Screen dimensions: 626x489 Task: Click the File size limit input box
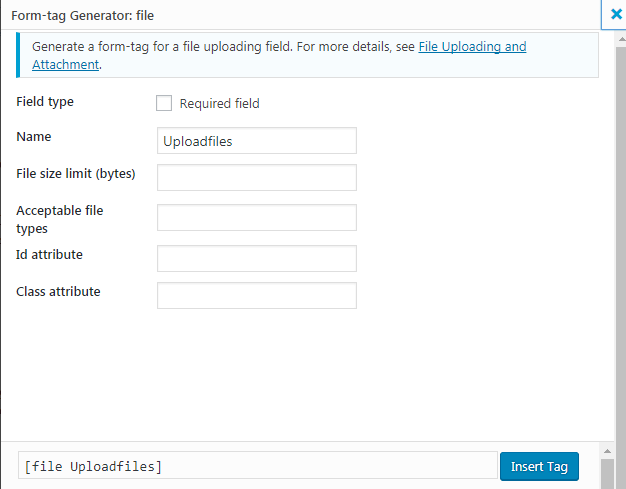pyautogui.click(x=257, y=177)
